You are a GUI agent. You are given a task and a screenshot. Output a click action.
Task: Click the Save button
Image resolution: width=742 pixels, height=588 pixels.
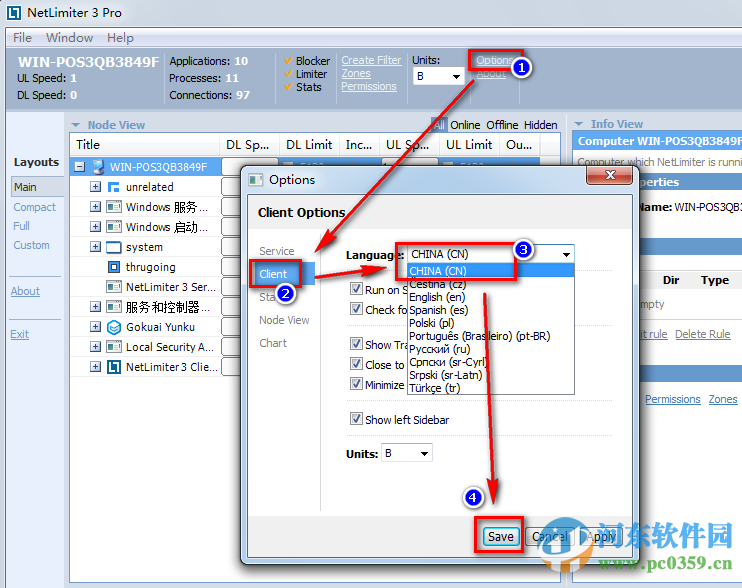click(501, 536)
